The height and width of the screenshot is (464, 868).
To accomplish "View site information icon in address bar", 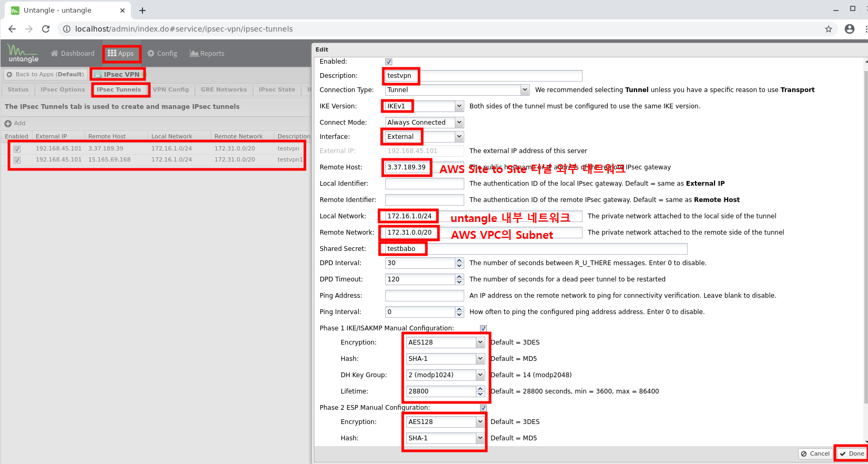I will [67, 29].
